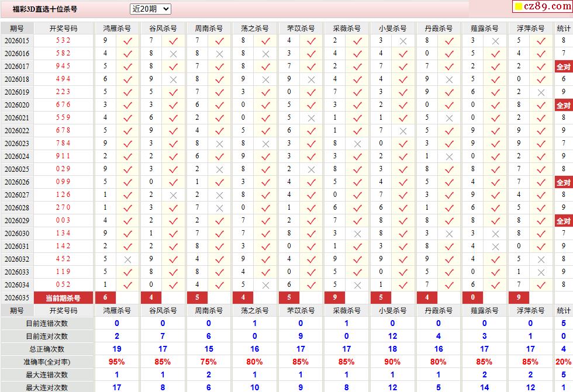This screenshot has width=573, height=392.
Task: Select period number 2026034
Action: (17, 285)
